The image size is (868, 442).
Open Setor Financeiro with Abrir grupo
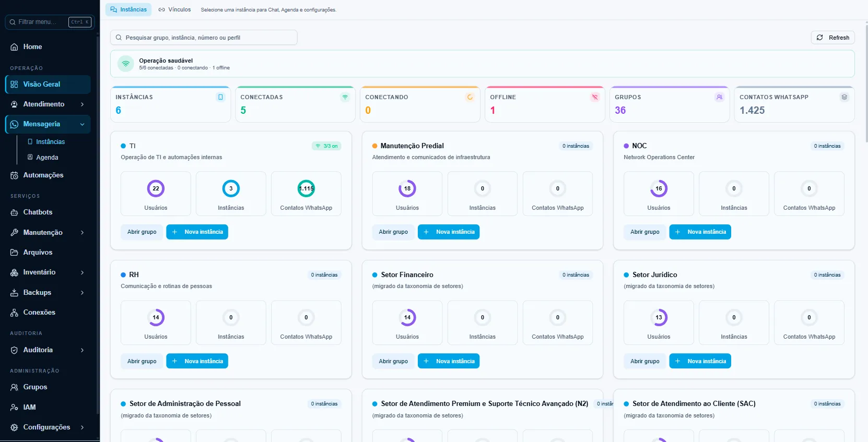393,361
